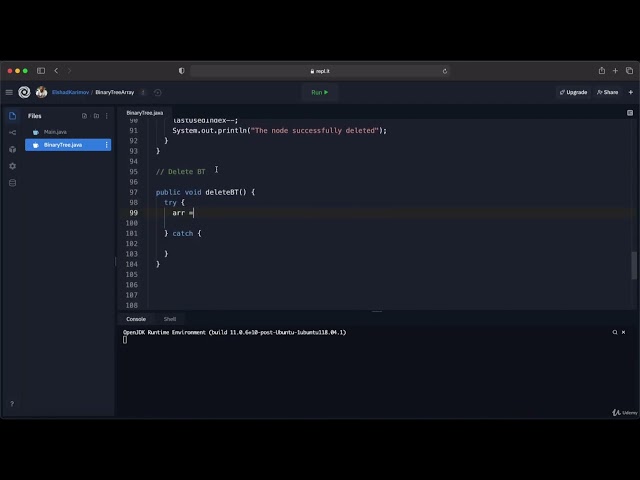Open the Files panel three-dot menu
Image resolution: width=640 pixels, height=480 pixels.
[107, 116]
